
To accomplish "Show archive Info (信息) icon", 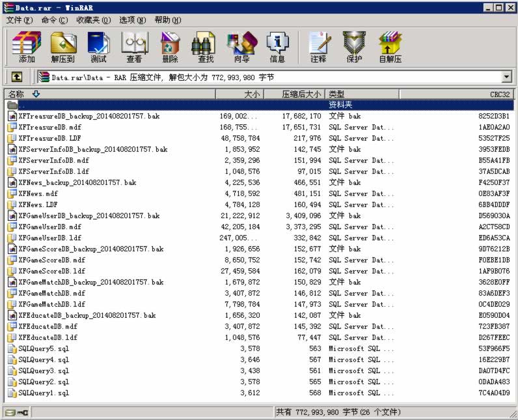I will pyautogui.click(x=277, y=47).
